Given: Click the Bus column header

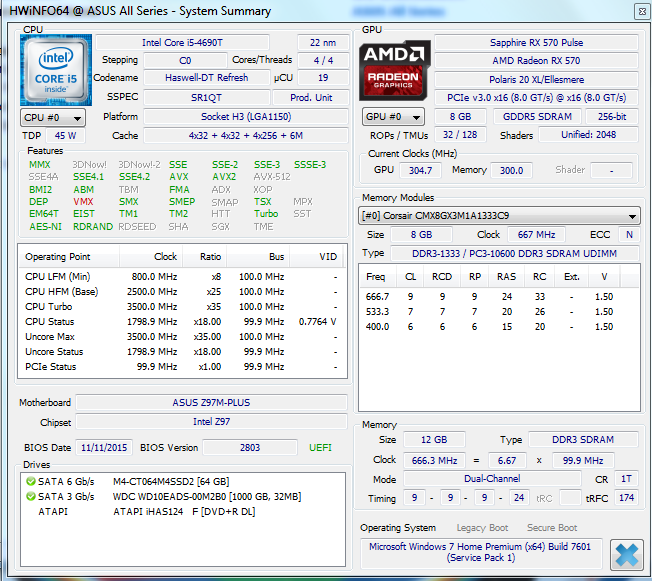Looking at the screenshot, I should 258,257.
